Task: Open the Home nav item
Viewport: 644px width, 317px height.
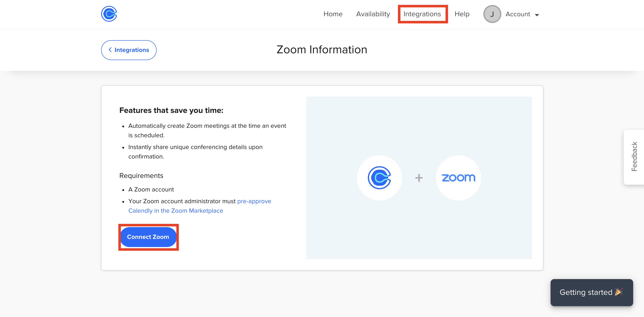Action: coord(333,14)
